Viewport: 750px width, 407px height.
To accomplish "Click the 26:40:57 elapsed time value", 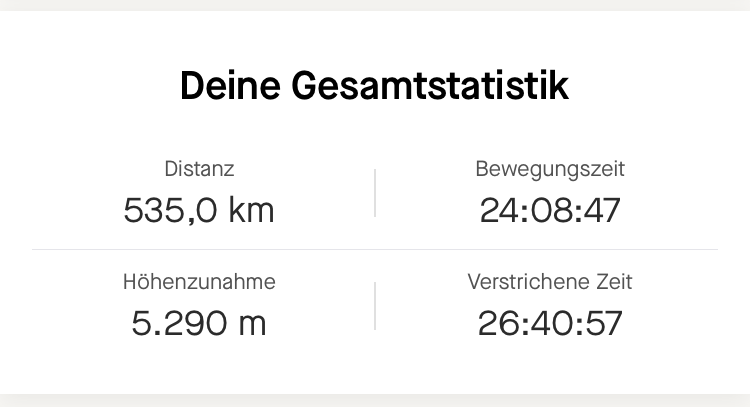I will click(x=550, y=324).
